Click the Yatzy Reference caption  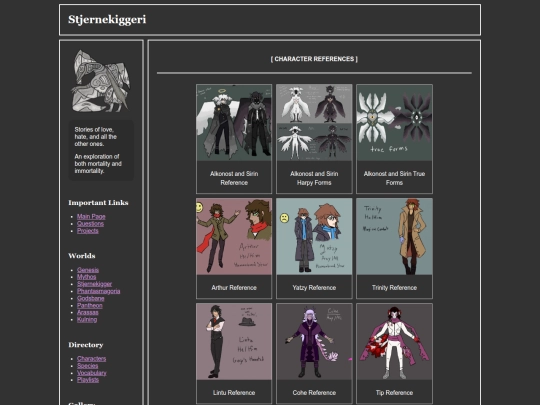pos(314,288)
